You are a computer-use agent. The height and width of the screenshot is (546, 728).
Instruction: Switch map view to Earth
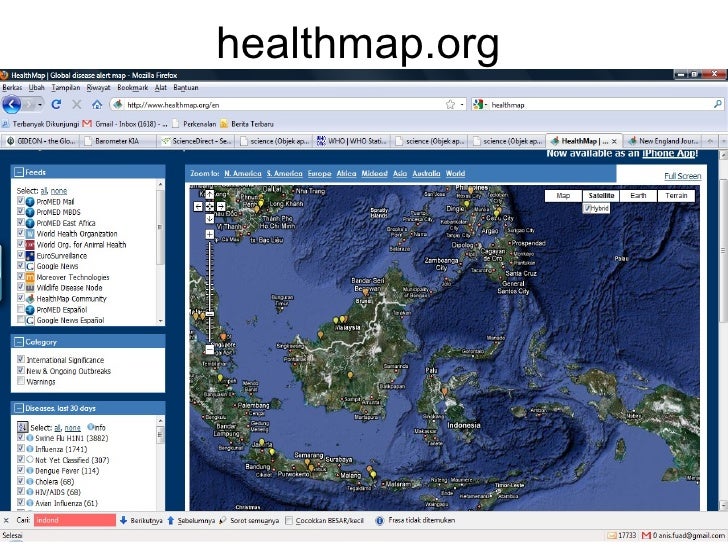click(638, 195)
